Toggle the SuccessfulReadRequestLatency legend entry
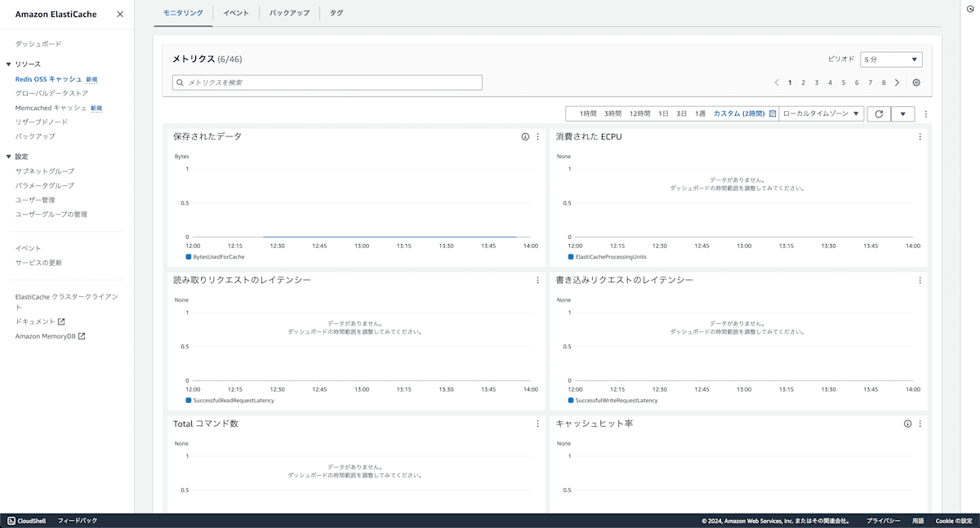This screenshot has width=980, height=528. [230, 401]
